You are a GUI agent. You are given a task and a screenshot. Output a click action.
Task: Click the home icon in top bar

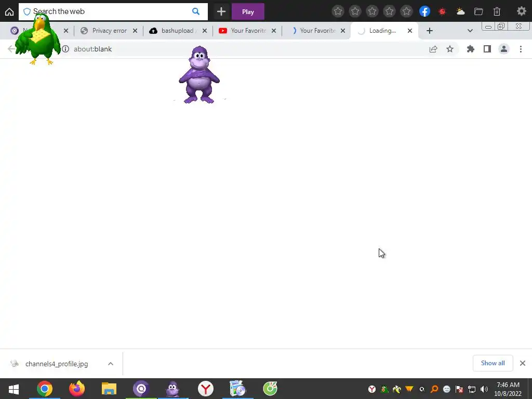pyautogui.click(x=9, y=12)
